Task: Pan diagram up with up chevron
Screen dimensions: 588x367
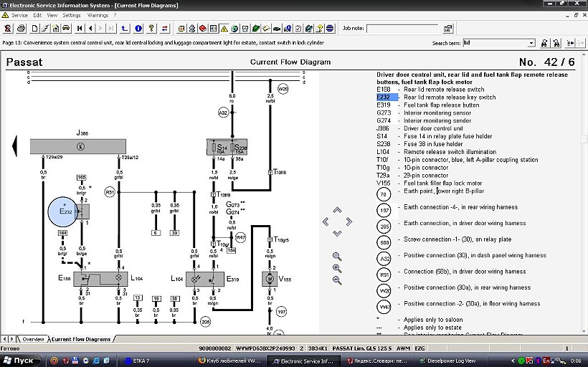Action: pyautogui.click(x=337, y=210)
